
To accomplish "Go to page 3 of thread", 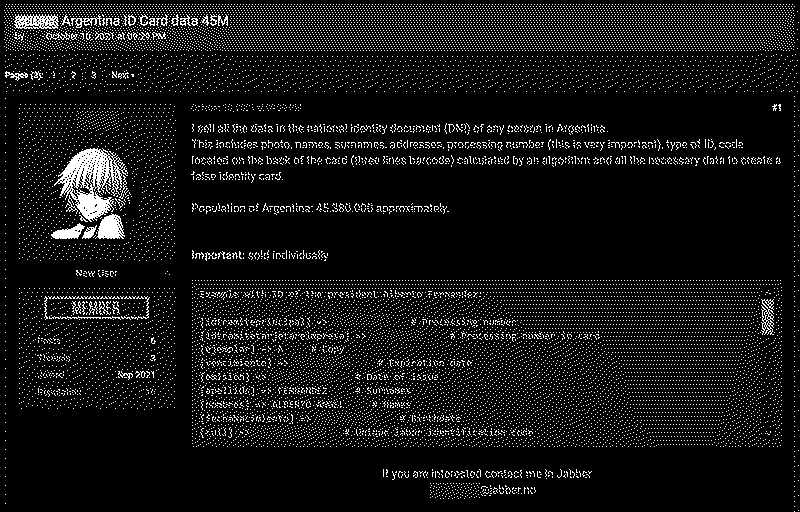I will [93, 75].
